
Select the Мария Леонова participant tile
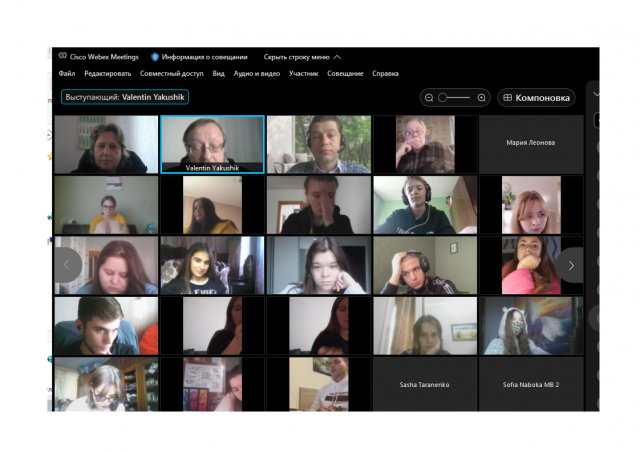[531, 145]
